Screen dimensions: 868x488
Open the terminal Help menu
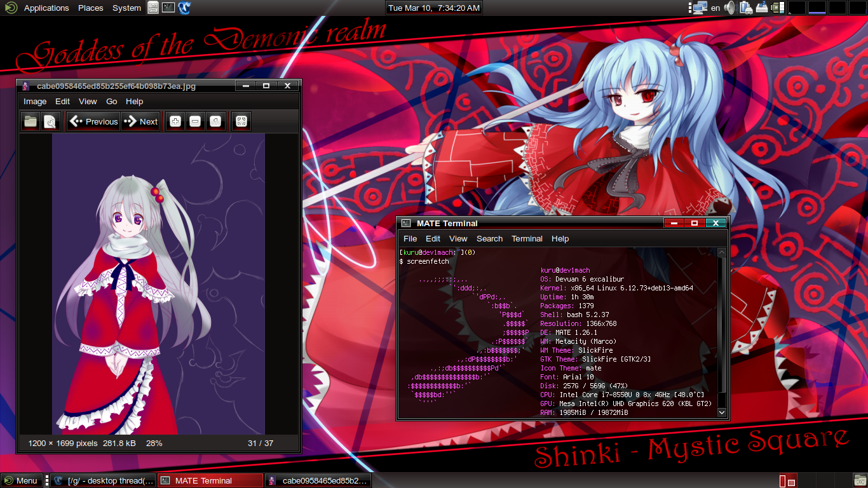[560, 238]
